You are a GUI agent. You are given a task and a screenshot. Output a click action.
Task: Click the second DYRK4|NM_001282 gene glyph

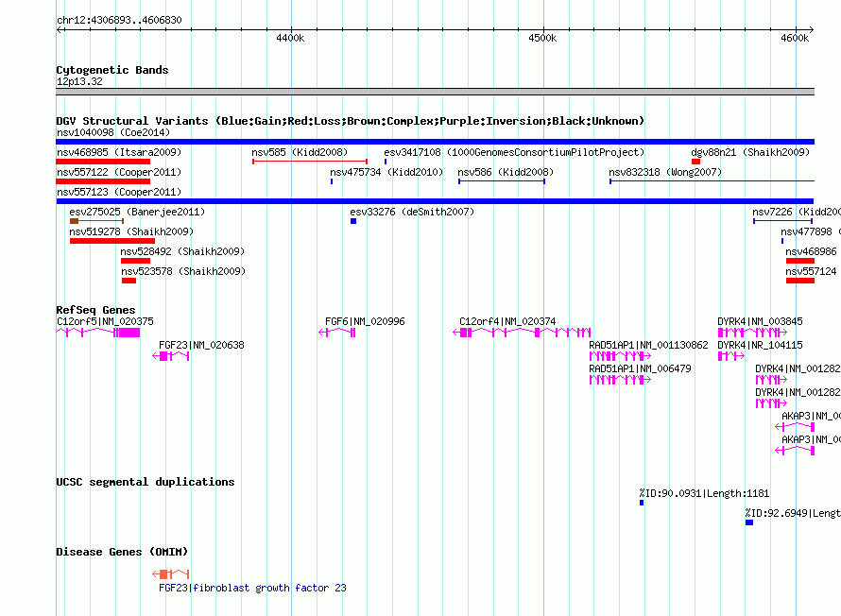click(771, 403)
